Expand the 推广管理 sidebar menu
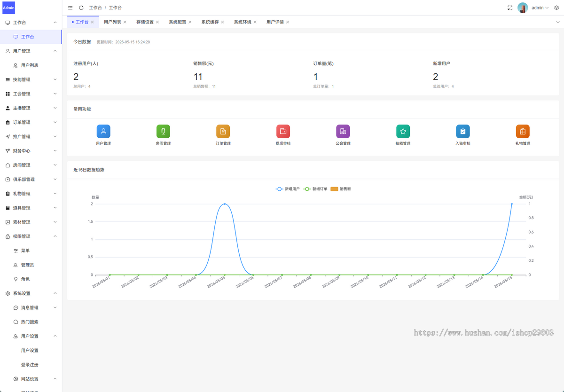Image resolution: width=564 pixels, height=392 pixels. pos(31,137)
